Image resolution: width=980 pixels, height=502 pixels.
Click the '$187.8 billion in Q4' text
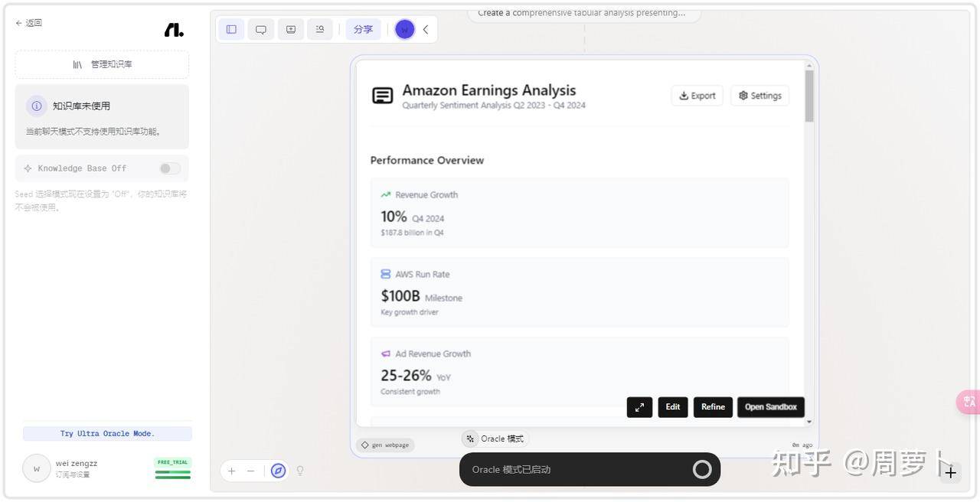[x=412, y=233]
